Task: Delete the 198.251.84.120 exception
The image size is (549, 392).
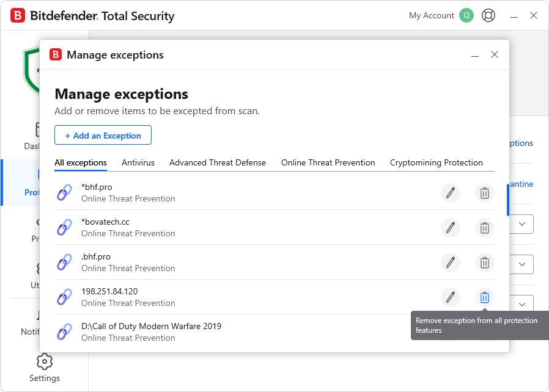Action: click(x=485, y=297)
